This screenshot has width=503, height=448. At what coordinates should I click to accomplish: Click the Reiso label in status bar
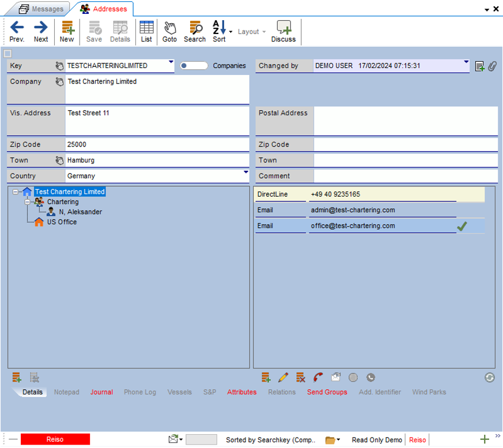coord(417,440)
